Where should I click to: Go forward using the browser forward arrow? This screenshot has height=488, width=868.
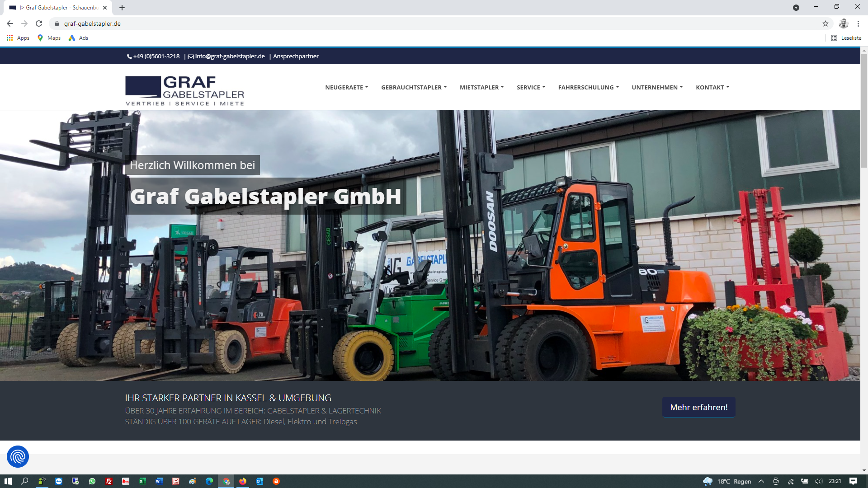pyautogui.click(x=24, y=23)
